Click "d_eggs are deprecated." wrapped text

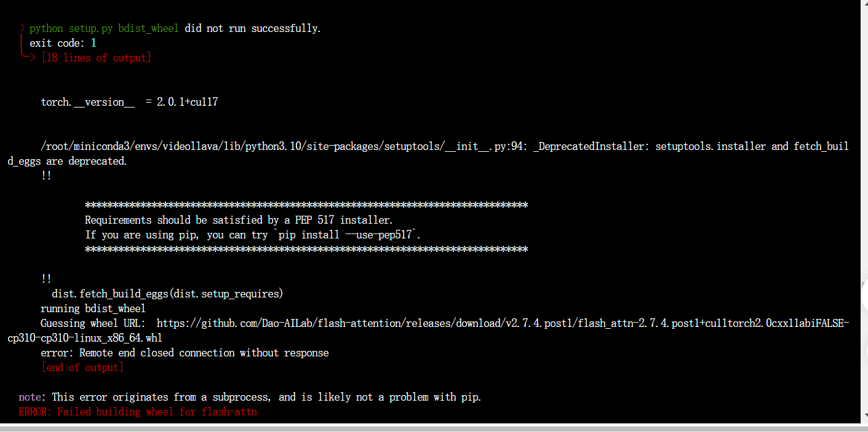pyautogui.click(x=67, y=161)
